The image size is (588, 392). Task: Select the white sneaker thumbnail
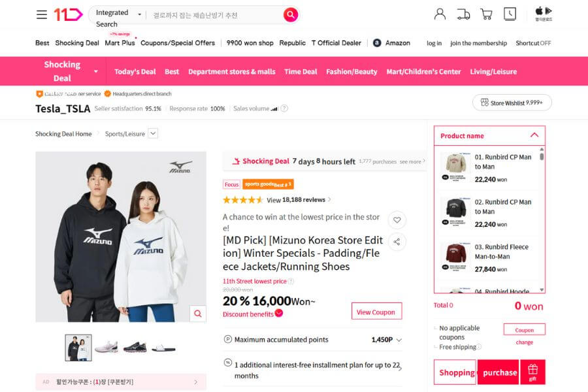(106, 347)
